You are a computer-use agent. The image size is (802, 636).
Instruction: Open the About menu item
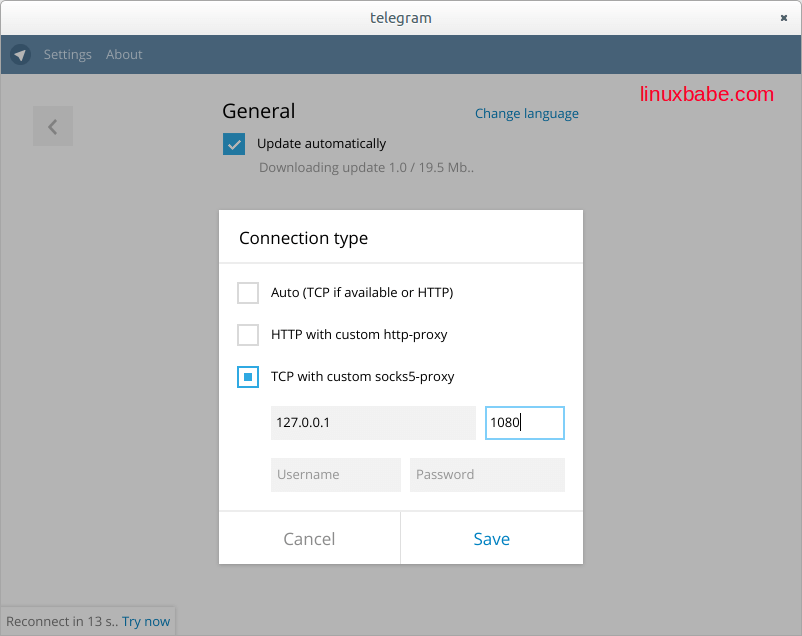(x=124, y=55)
